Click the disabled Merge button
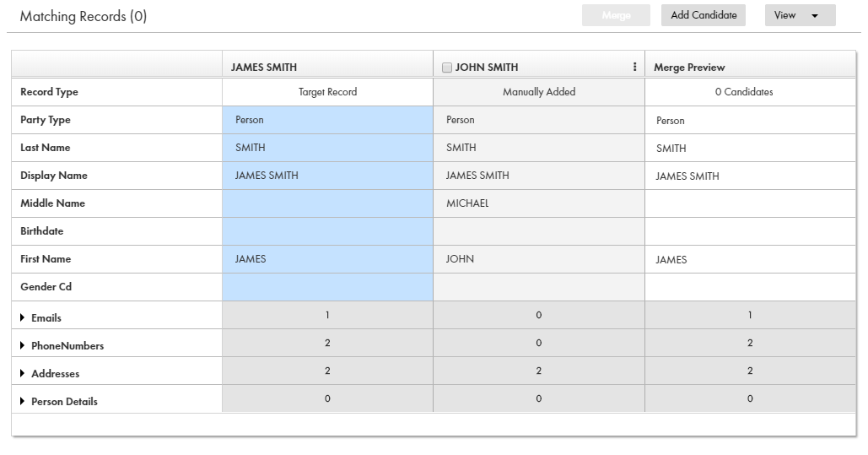 pyautogui.click(x=616, y=15)
